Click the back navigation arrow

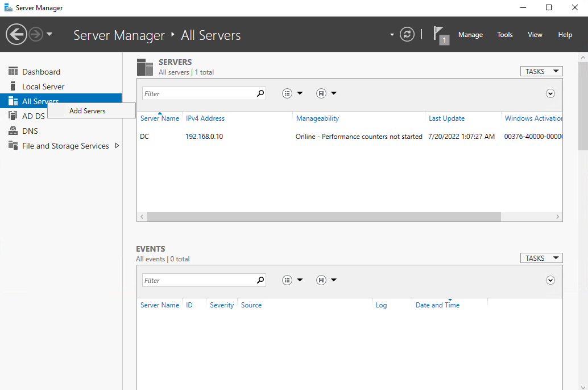[x=16, y=34]
